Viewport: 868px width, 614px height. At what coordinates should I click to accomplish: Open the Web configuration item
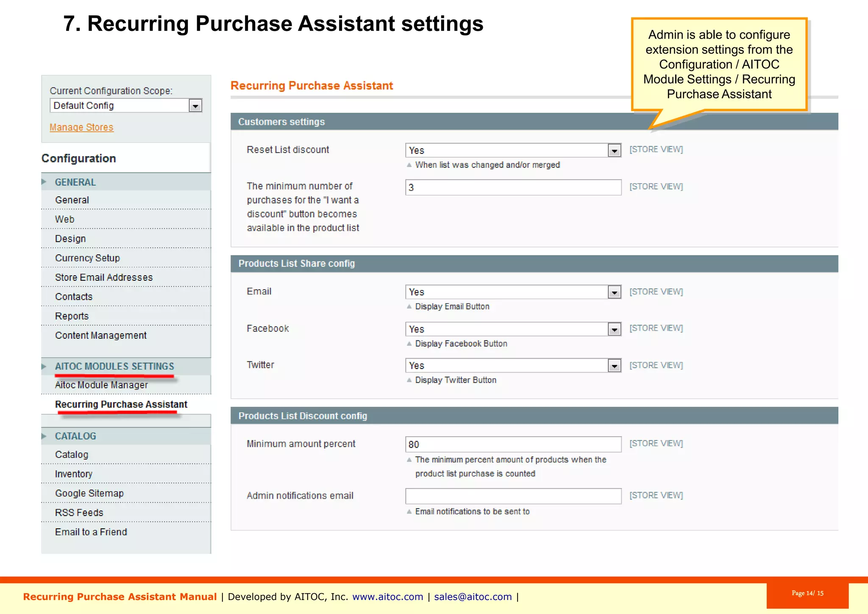(64, 219)
